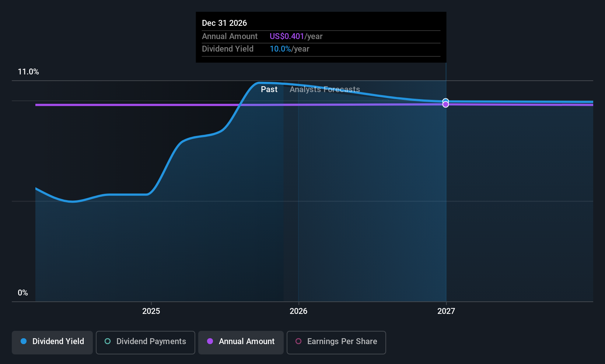The image size is (605, 364).
Task: Click the 2026 axis label
Action: pyautogui.click(x=298, y=311)
